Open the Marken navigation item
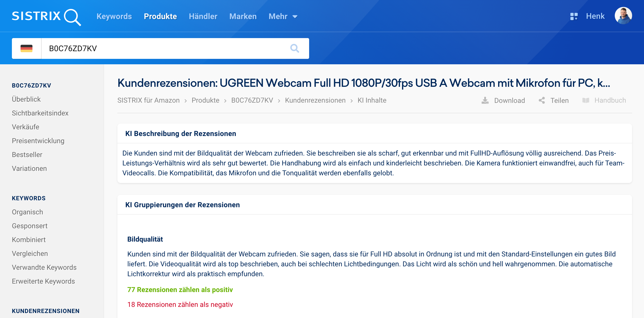Screen dimensions: 644x318 pyautogui.click(x=243, y=17)
